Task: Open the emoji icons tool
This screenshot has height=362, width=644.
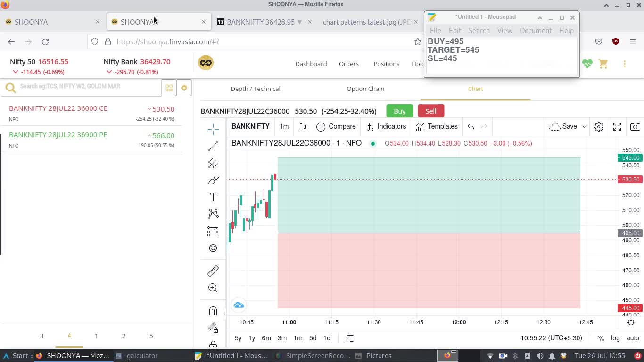Action: (x=213, y=248)
